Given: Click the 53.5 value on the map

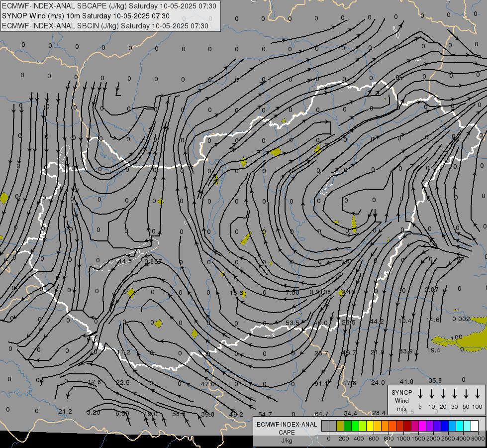Looking at the screenshot, I should click(292, 323).
